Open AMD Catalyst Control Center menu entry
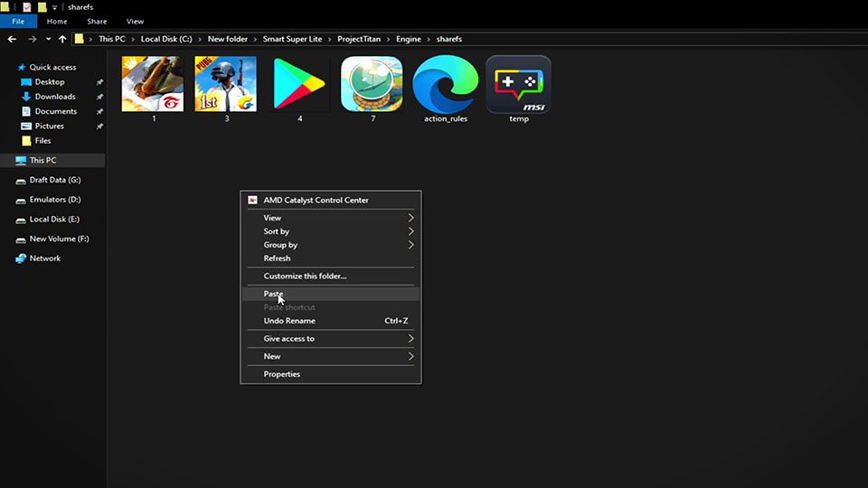The height and width of the screenshot is (488, 868). click(331, 201)
